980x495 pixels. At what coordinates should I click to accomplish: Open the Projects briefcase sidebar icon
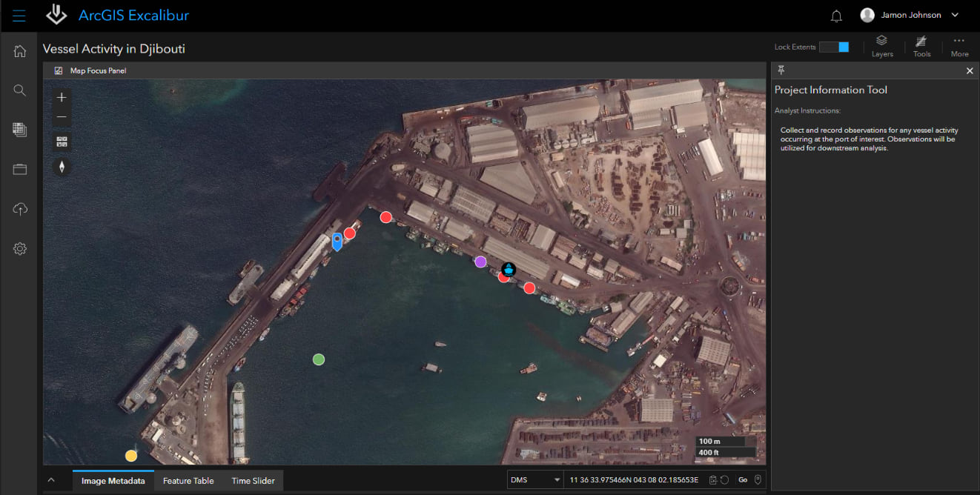point(20,169)
